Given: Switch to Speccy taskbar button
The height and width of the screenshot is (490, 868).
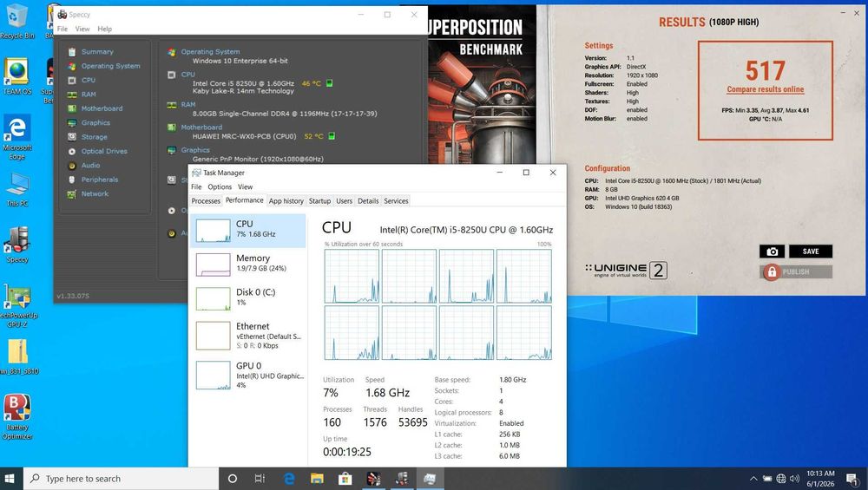Looking at the screenshot, I should (x=402, y=479).
